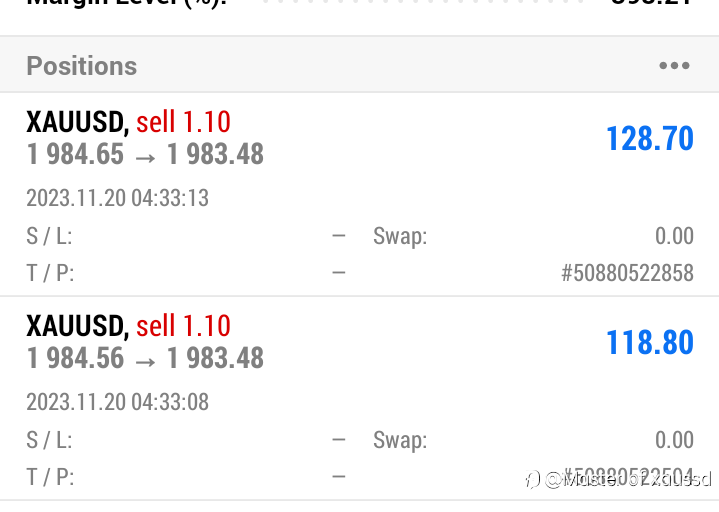Select second XAUUSD sell 1.10 position
The height and width of the screenshot is (512, 719).
360,398
